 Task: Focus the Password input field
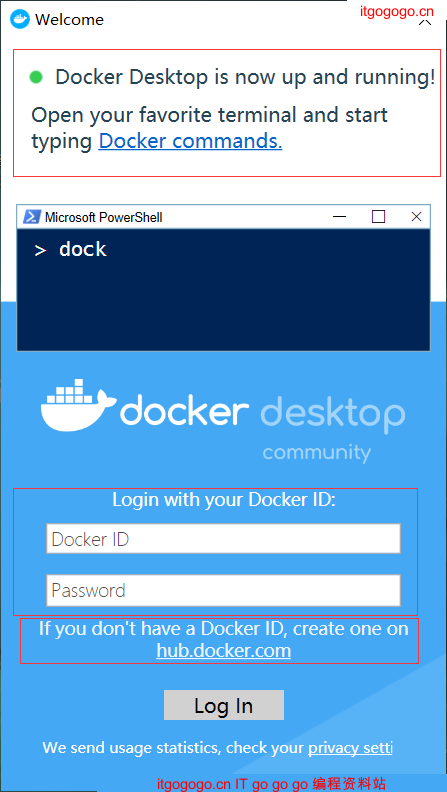tap(223, 590)
